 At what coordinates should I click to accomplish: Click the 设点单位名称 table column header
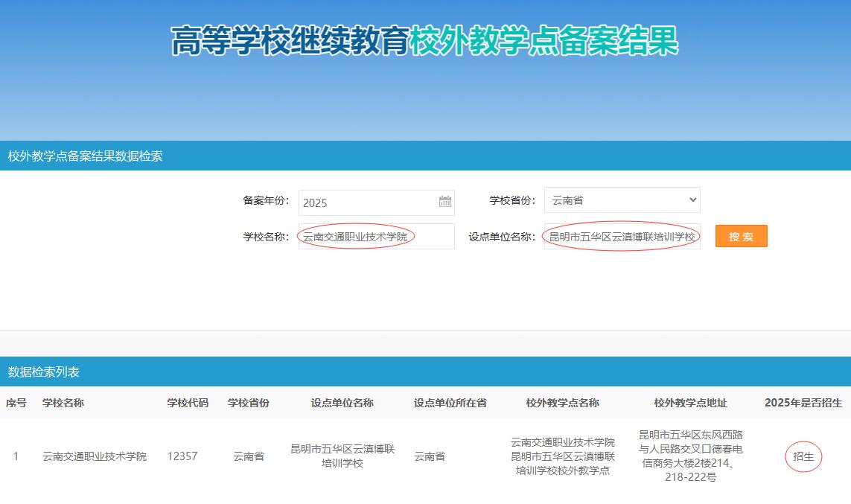tap(342, 403)
